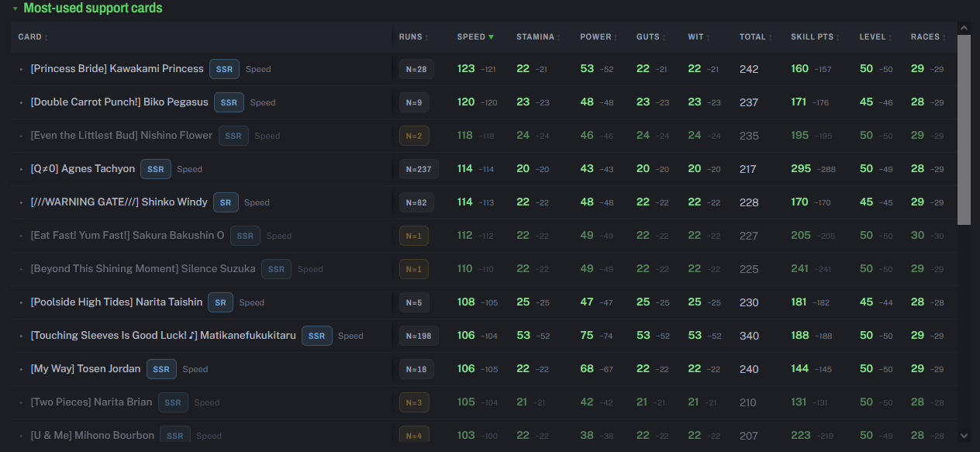Image resolution: width=980 pixels, height=452 pixels.
Task: Select the [///WARNING GATE///] Shinko Windy card name
Action: click(x=119, y=202)
